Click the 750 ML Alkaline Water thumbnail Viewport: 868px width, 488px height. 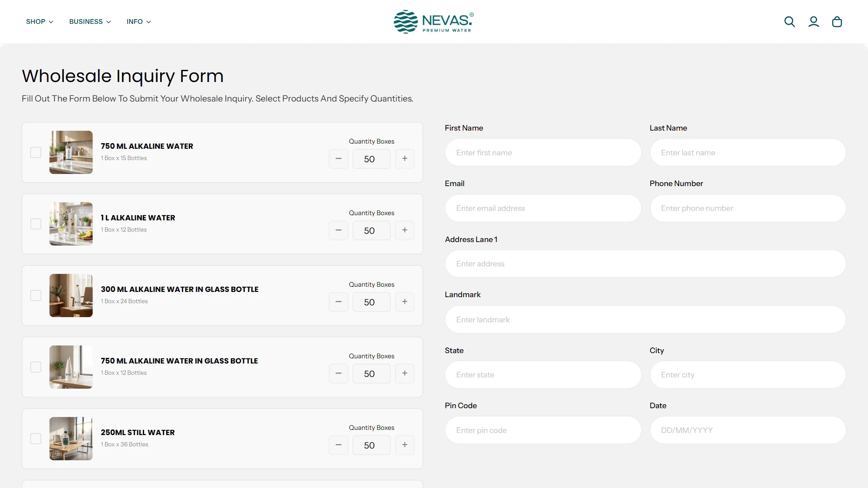[x=71, y=152]
